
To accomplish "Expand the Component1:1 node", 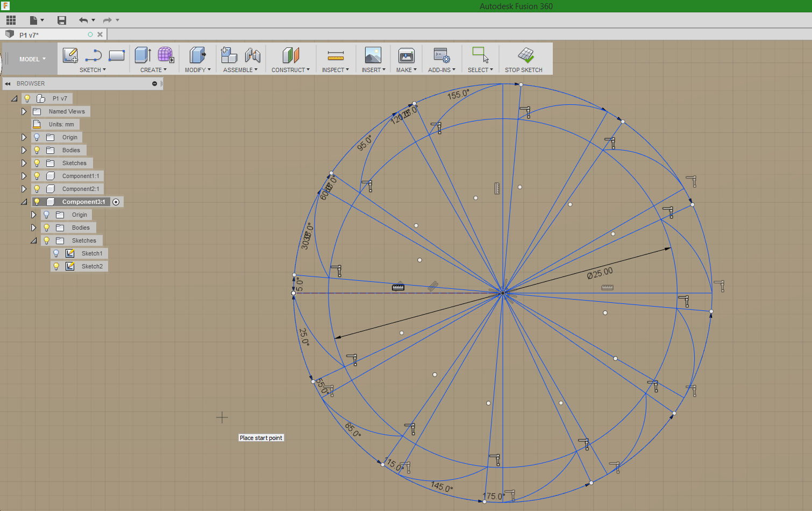I will point(24,176).
